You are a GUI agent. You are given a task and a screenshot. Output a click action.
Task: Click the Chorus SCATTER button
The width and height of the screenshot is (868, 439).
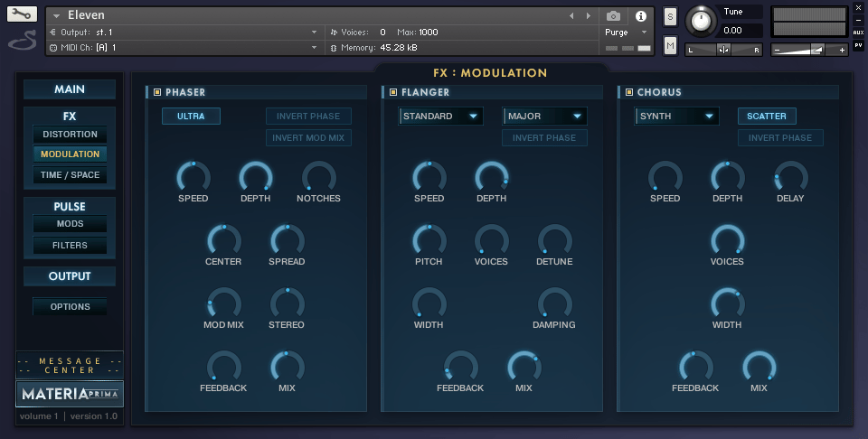point(766,116)
